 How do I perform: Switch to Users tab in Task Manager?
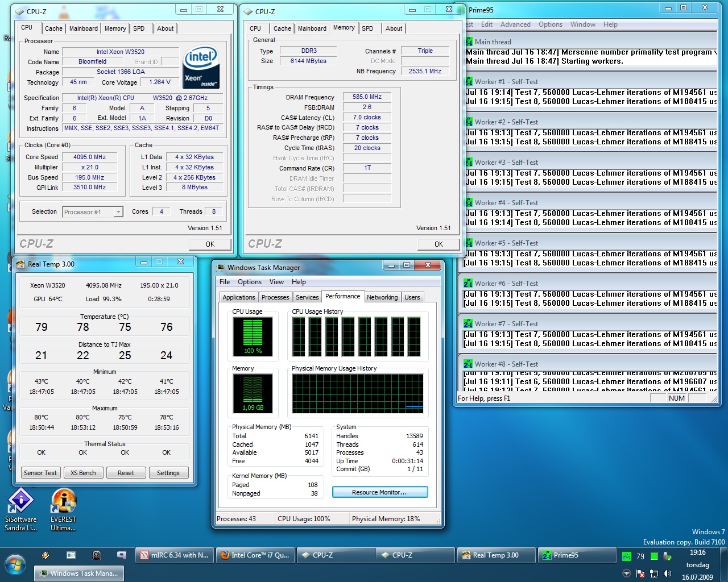coord(412,297)
